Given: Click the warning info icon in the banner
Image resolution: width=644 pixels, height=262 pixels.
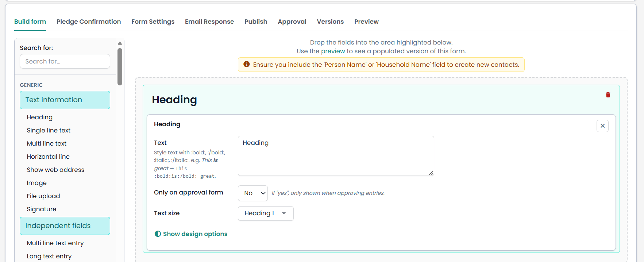Looking at the screenshot, I should tap(247, 64).
